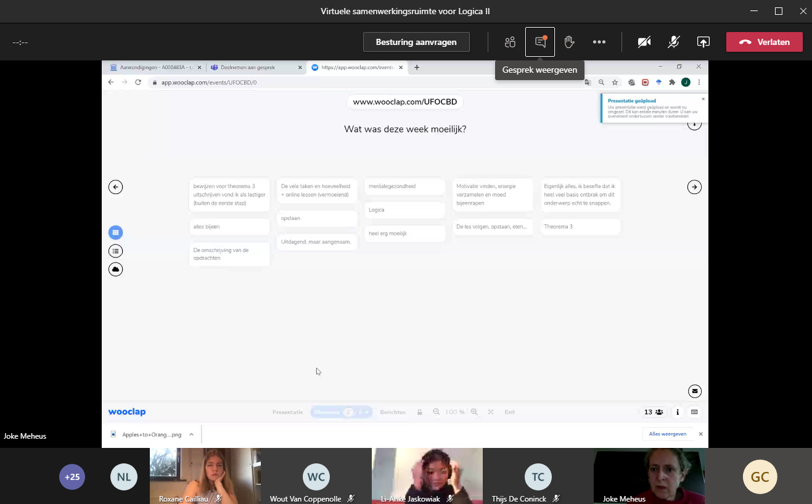This screenshot has width=812, height=504.
Task: Switch to list view icon
Action: tap(115, 251)
